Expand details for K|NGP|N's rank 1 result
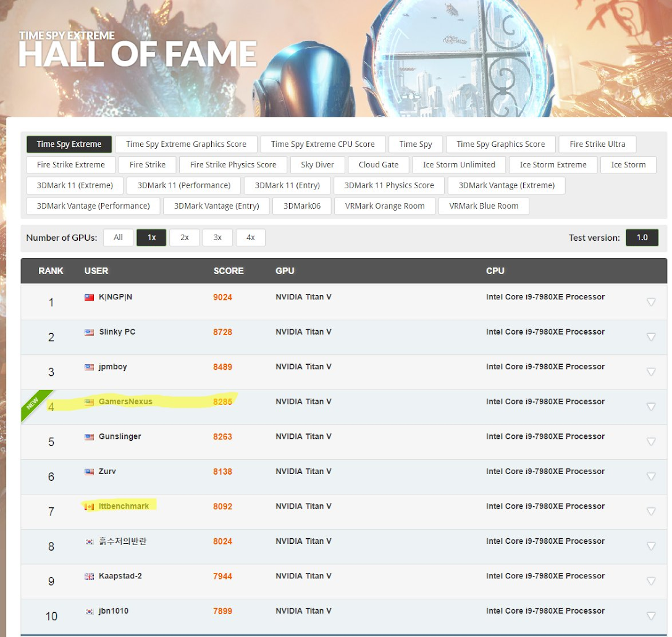 pos(651,302)
